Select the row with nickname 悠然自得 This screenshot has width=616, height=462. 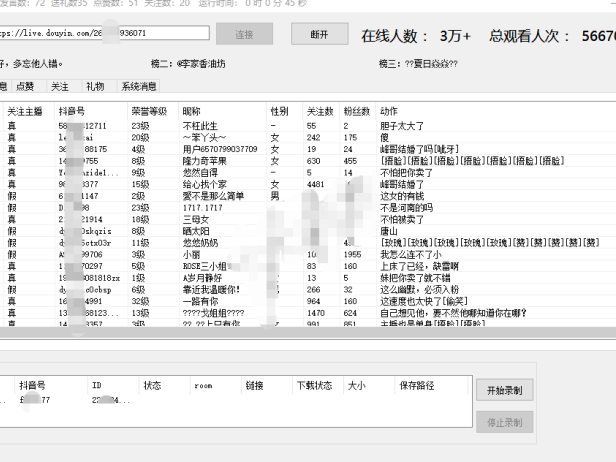click(x=308, y=173)
